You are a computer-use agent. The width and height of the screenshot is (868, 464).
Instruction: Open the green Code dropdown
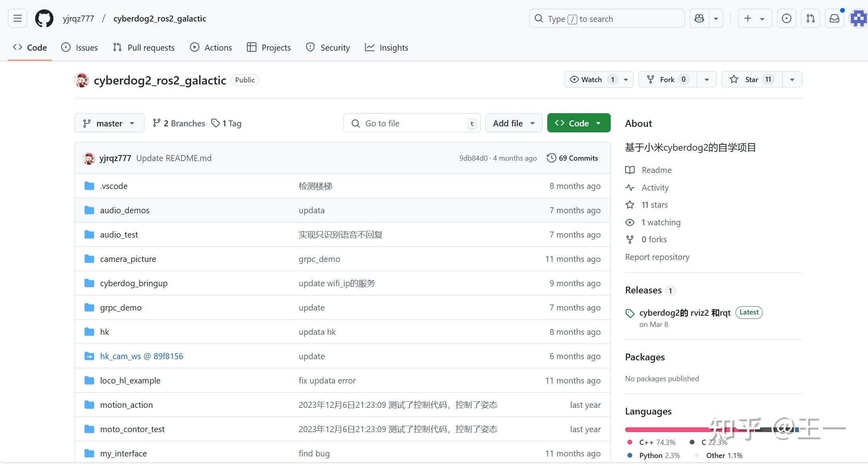click(x=578, y=123)
